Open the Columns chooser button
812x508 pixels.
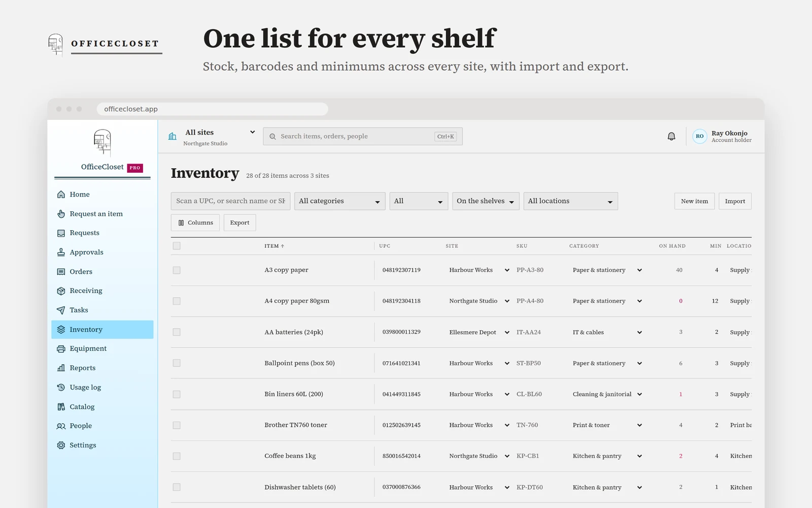195,223
